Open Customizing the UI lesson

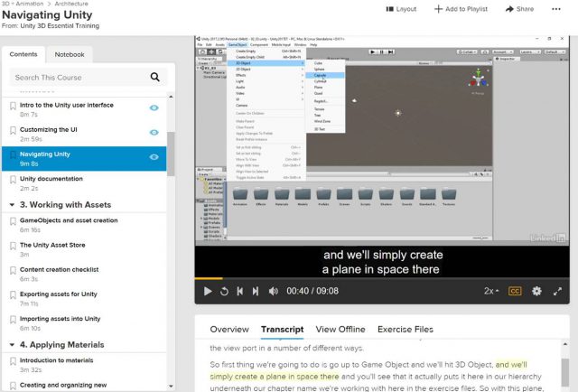coord(84,134)
